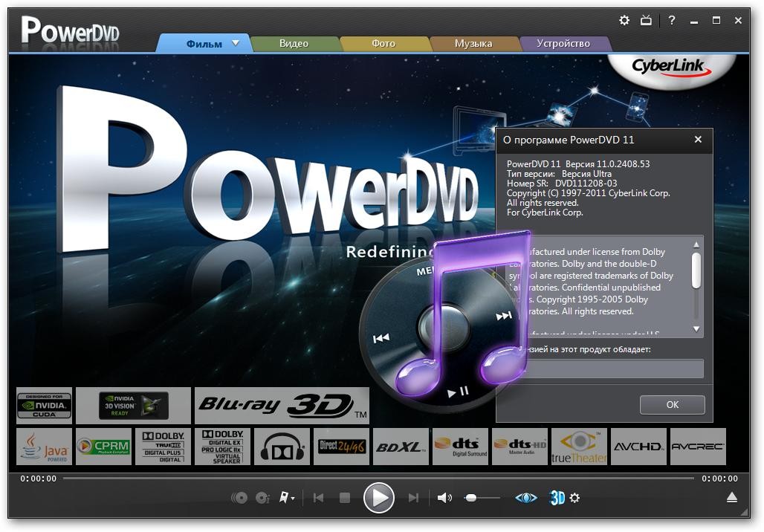Click the Direct 24/96 badge
This screenshot has height=532, width=764.
[x=342, y=447]
